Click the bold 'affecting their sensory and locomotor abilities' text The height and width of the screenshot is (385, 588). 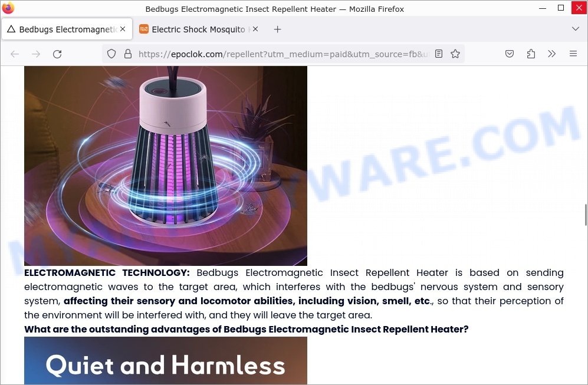[x=248, y=301]
